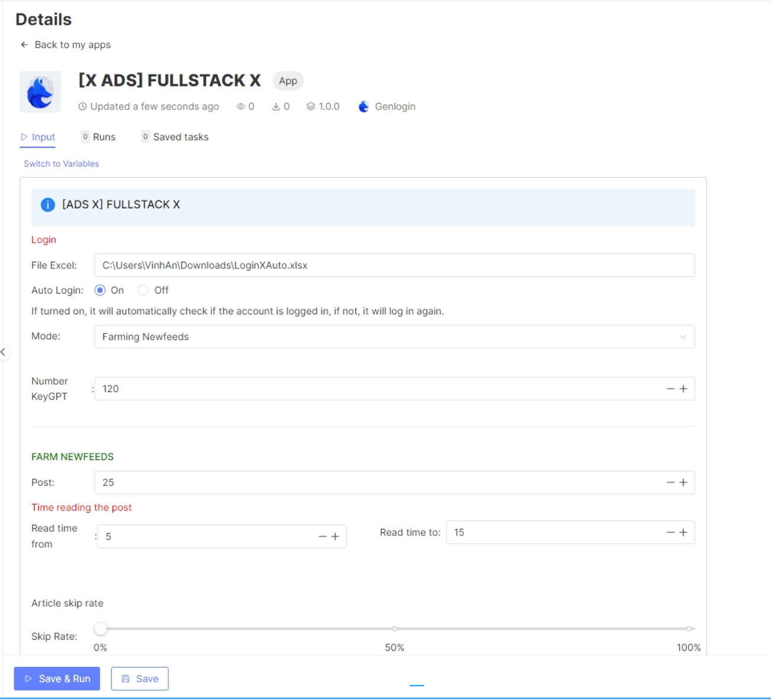Click the Save & Run button
This screenshot has width=771, height=700.
point(56,679)
